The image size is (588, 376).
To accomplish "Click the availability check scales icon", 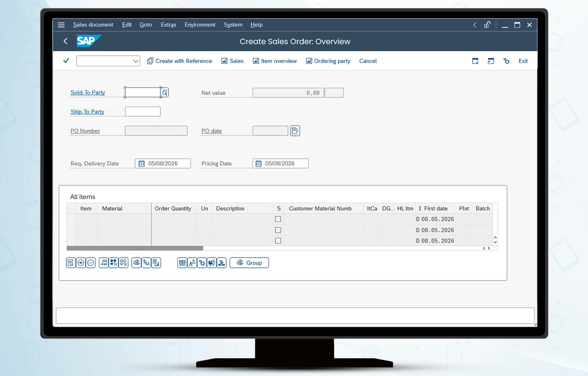I will [136, 263].
